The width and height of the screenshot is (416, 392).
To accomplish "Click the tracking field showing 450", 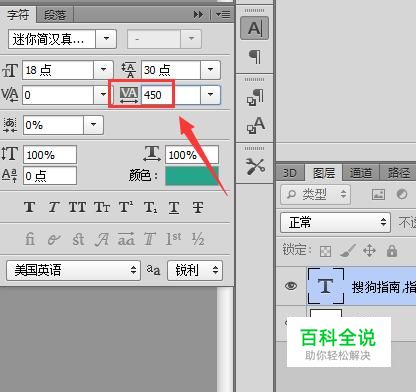I will [x=171, y=95].
